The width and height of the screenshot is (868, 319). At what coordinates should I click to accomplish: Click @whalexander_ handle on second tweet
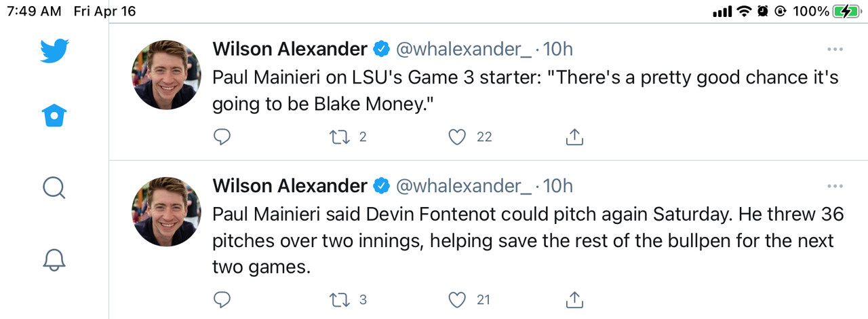tap(464, 186)
